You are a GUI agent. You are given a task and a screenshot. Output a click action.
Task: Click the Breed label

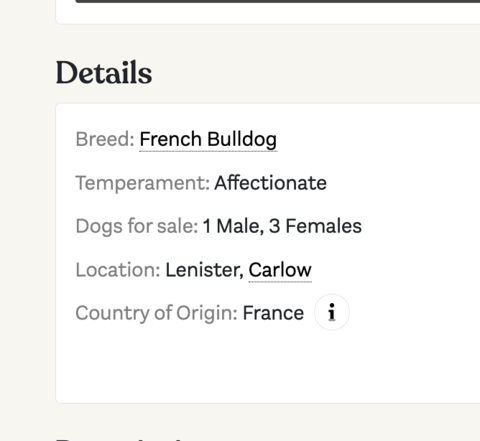[x=105, y=139]
